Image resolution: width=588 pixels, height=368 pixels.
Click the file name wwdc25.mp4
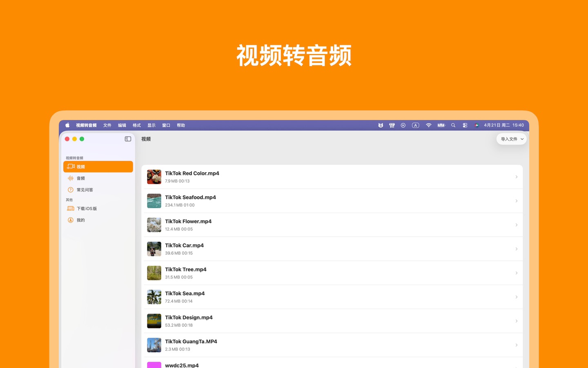pyautogui.click(x=182, y=365)
